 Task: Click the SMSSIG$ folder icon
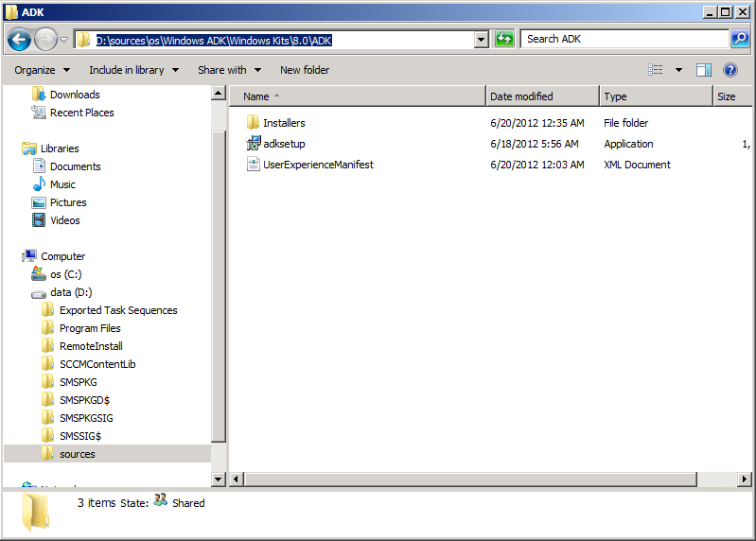coord(47,435)
